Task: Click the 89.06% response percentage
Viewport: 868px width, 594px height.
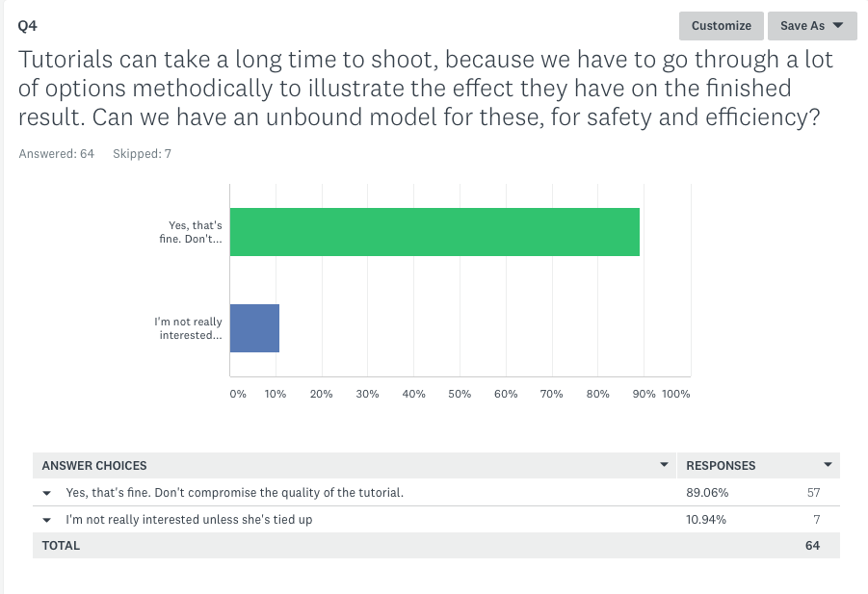Action: pyautogui.click(x=707, y=492)
